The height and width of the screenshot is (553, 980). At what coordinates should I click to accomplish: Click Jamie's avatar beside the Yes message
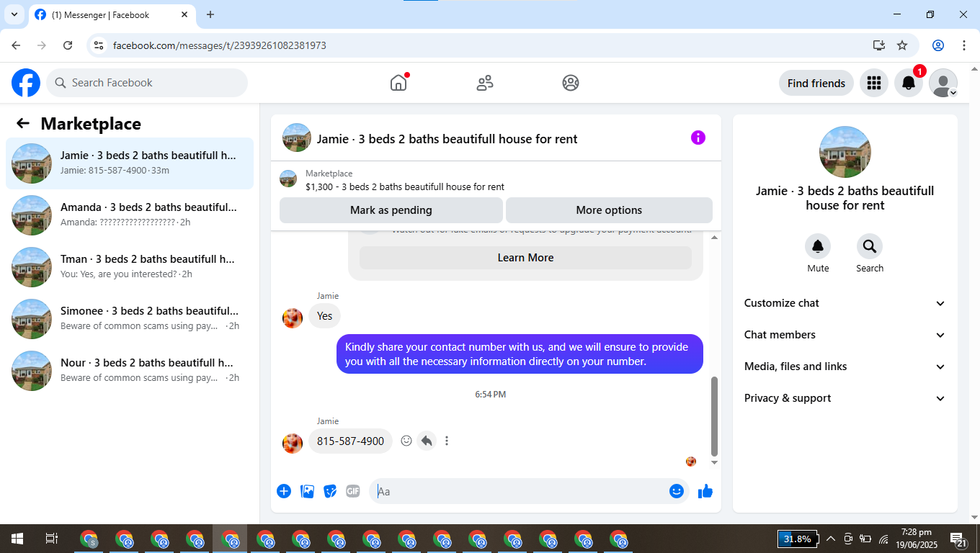(x=293, y=318)
